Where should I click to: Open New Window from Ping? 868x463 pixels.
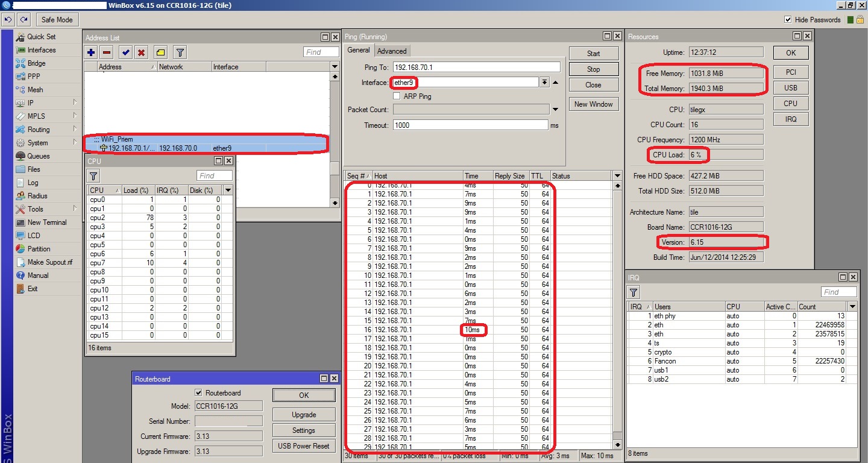pos(594,104)
